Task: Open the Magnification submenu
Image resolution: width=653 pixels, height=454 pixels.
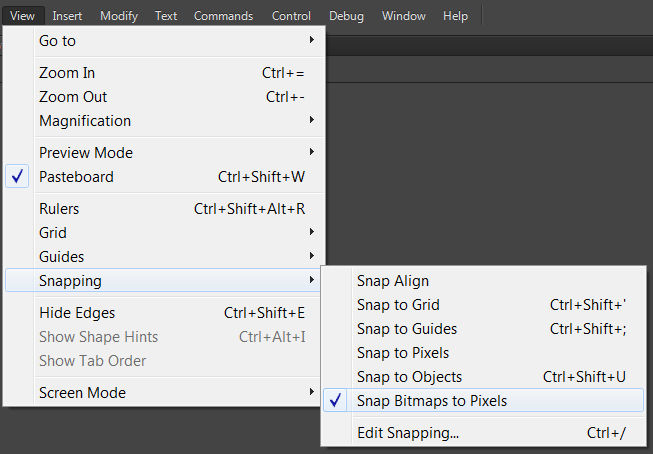Action: (85, 121)
